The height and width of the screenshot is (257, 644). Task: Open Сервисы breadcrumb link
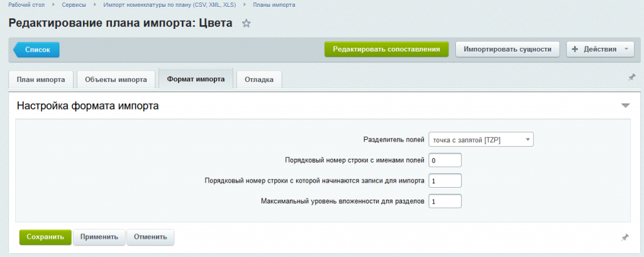point(74,5)
